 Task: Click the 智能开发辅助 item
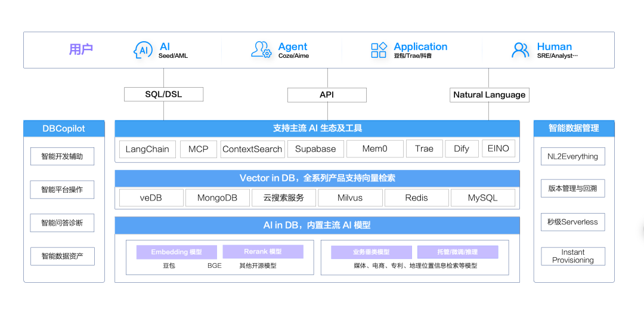62,157
